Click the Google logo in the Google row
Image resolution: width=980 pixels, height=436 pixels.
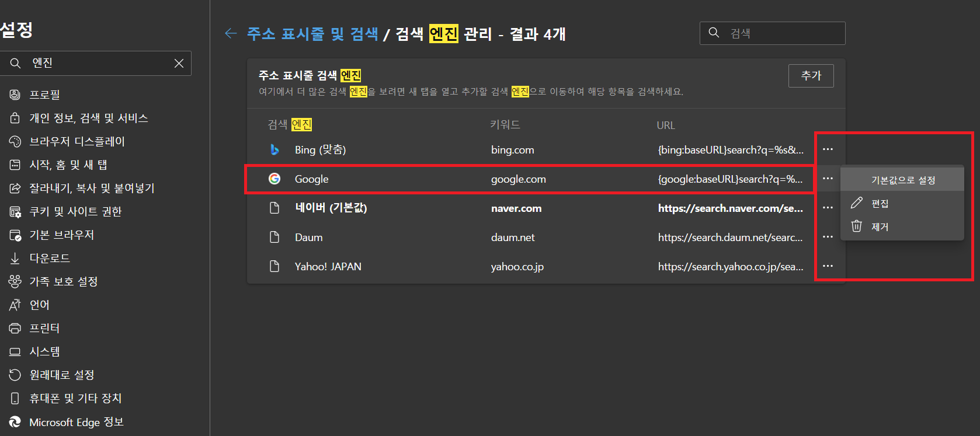274,179
